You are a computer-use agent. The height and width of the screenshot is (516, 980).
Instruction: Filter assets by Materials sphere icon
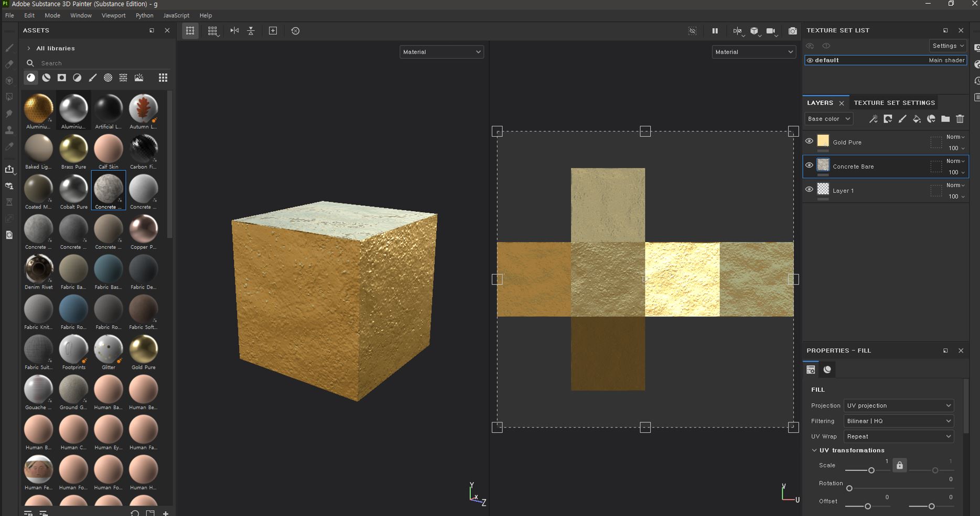pyautogui.click(x=31, y=78)
